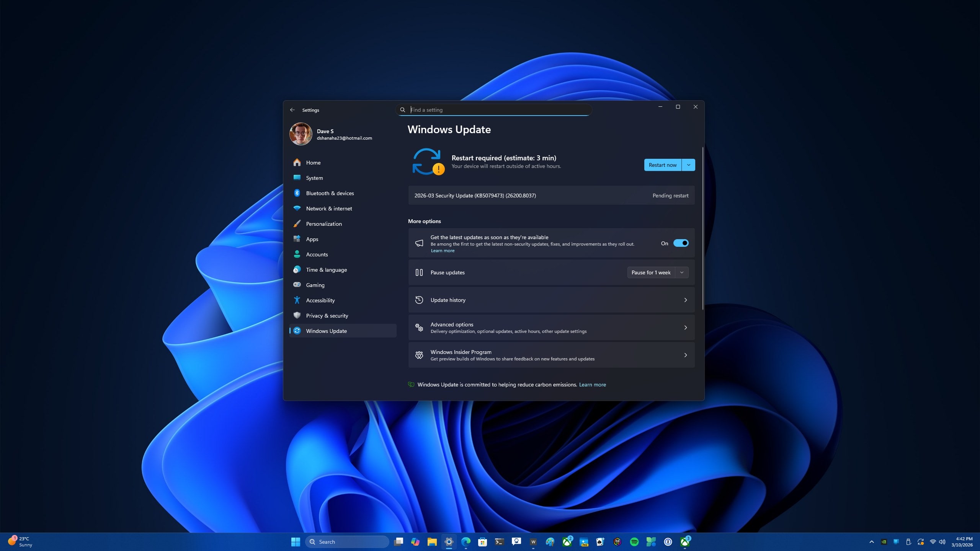Open Advanced options via its chevron
The image size is (980, 551).
point(685,328)
